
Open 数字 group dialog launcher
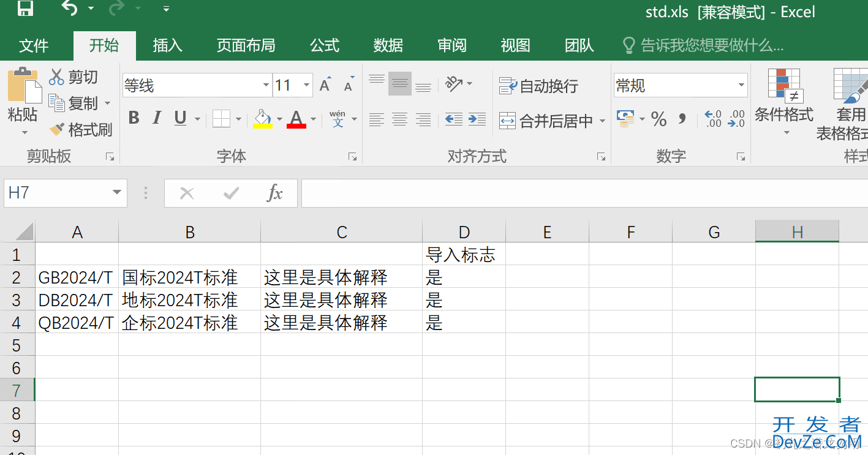(x=741, y=157)
